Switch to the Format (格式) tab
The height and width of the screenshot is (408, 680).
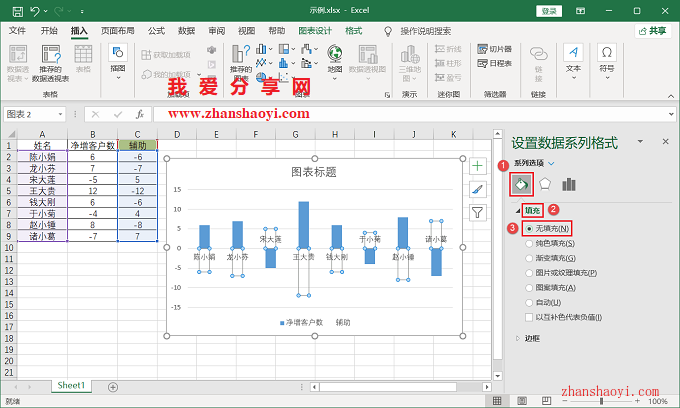pos(353,31)
